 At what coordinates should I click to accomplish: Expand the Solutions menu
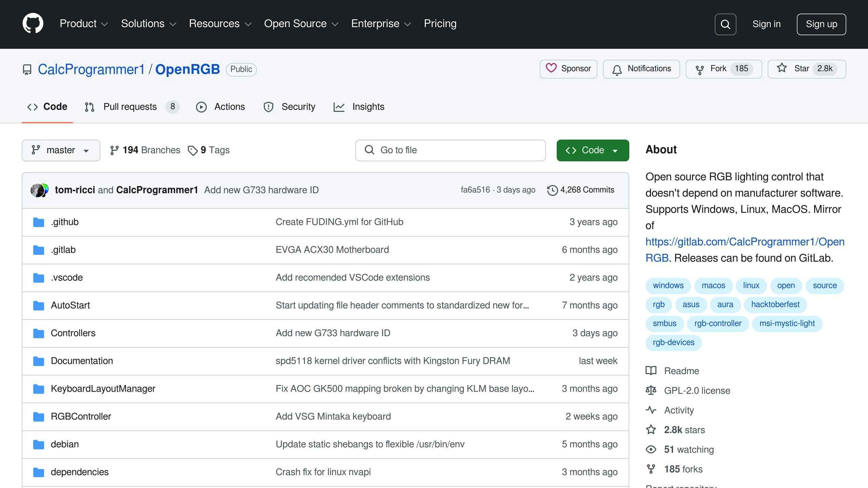pos(149,24)
